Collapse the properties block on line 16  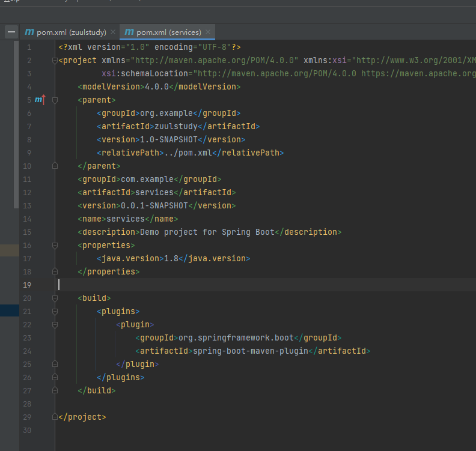(55, 246)
